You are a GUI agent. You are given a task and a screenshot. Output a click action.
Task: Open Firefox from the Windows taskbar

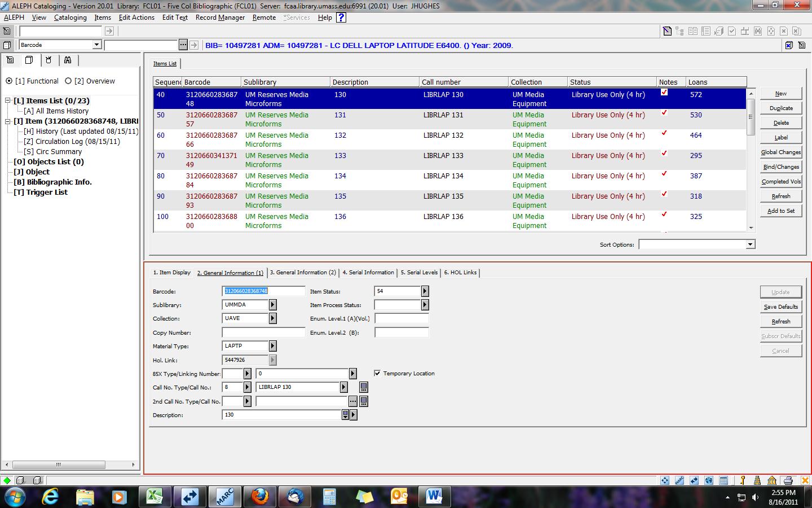[260, 497]
